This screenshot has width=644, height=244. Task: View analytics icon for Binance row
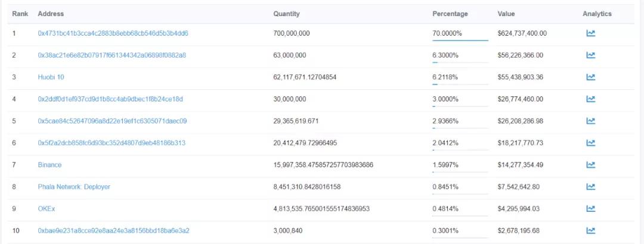coord(590,165)
